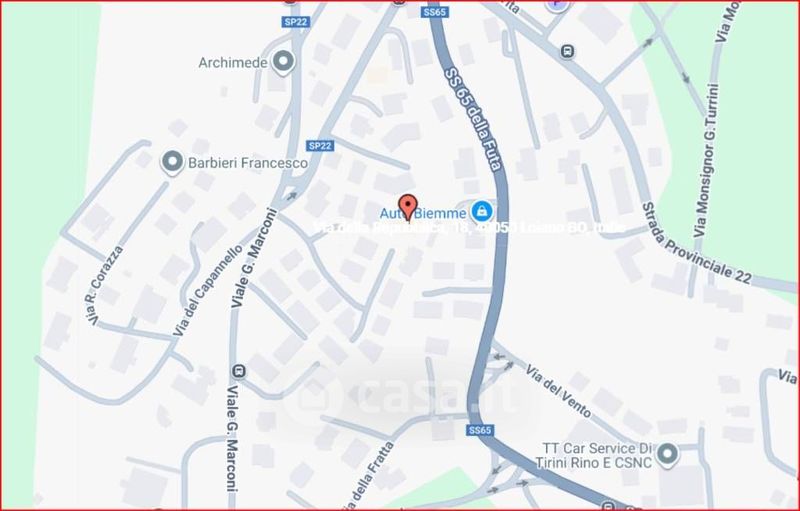Select the SP22 shield near Barbieri Francesco
This screenshot has width=800, height=511.
click(320, 146)
